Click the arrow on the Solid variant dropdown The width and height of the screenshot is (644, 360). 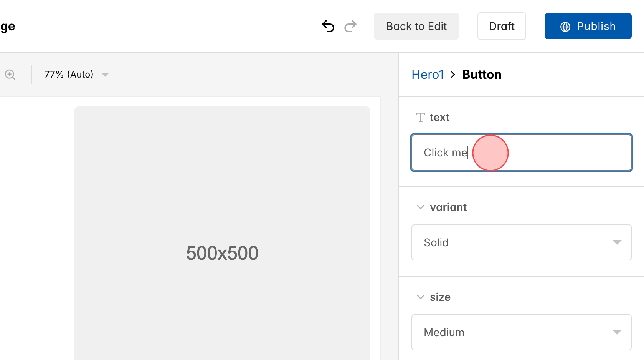click(617, 242)
